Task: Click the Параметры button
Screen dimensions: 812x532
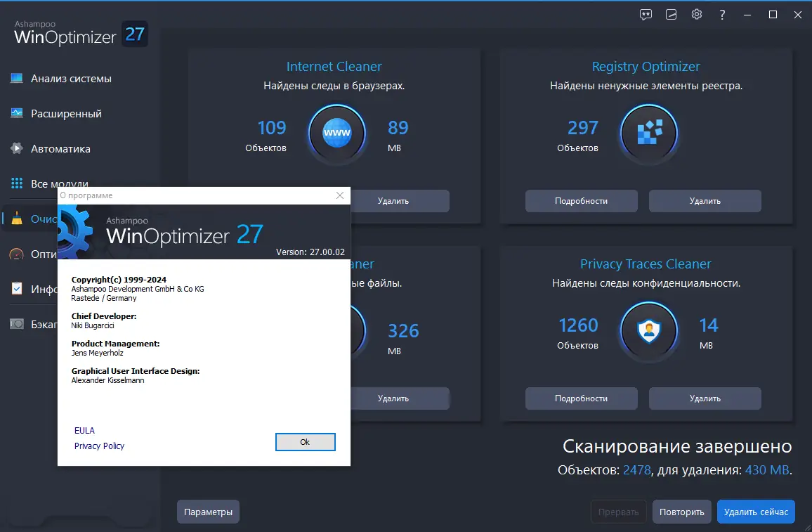Action: (x=208, y=512)
